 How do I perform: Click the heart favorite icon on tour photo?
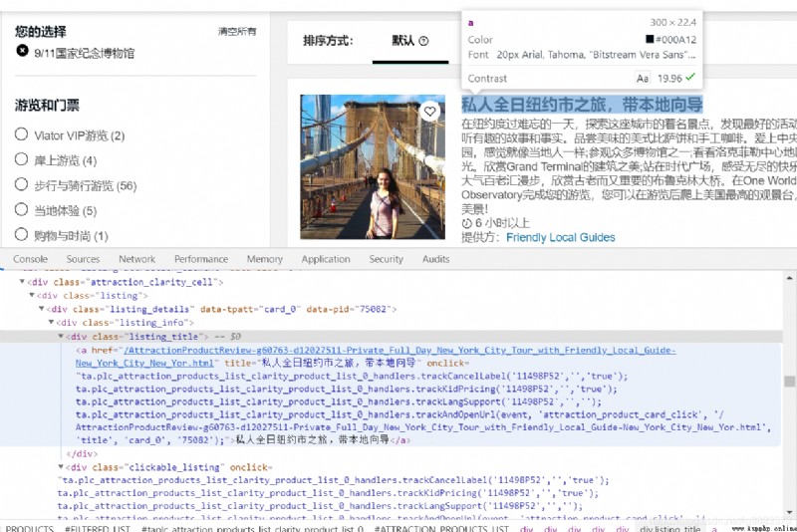coord(430,112)
